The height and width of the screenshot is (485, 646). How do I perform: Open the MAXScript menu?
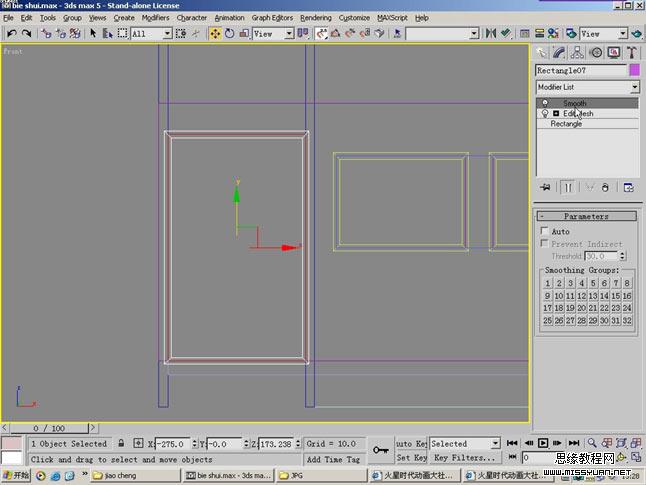[x=392, y=18]
